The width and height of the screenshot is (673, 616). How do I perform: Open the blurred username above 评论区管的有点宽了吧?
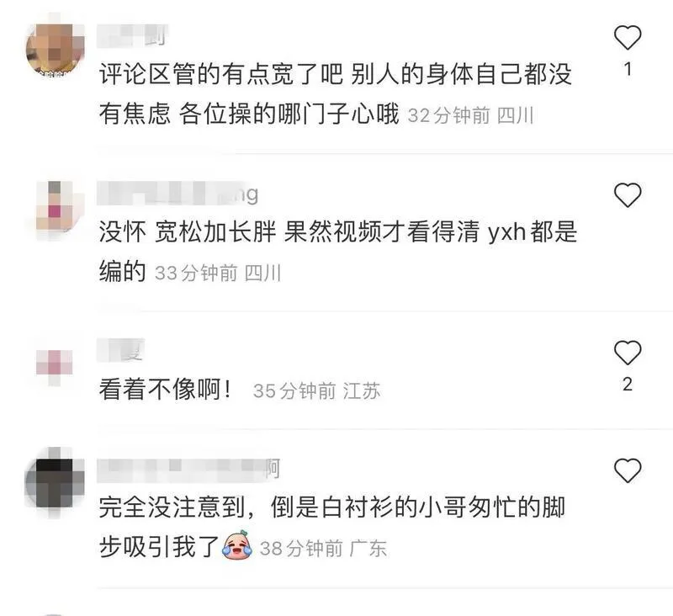pos(132,36)
